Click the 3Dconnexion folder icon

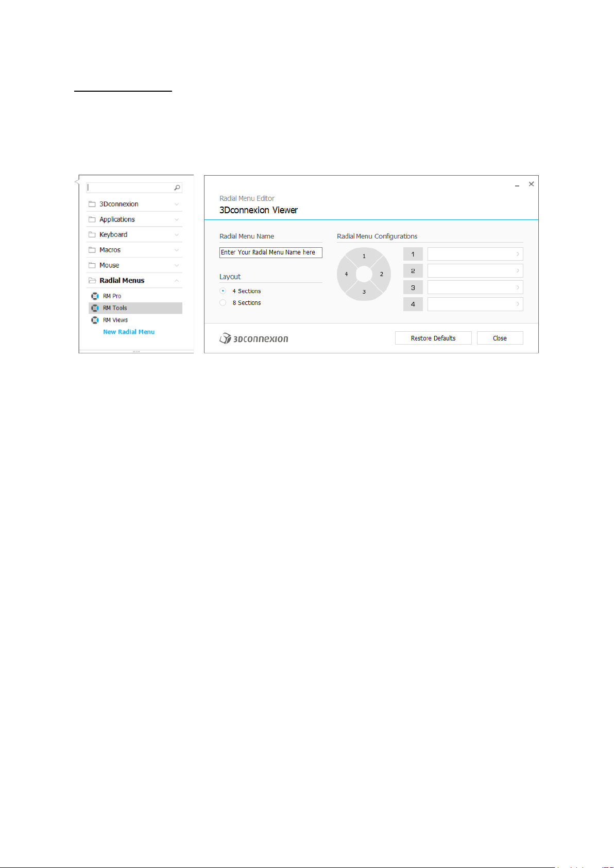coord(92,204)
